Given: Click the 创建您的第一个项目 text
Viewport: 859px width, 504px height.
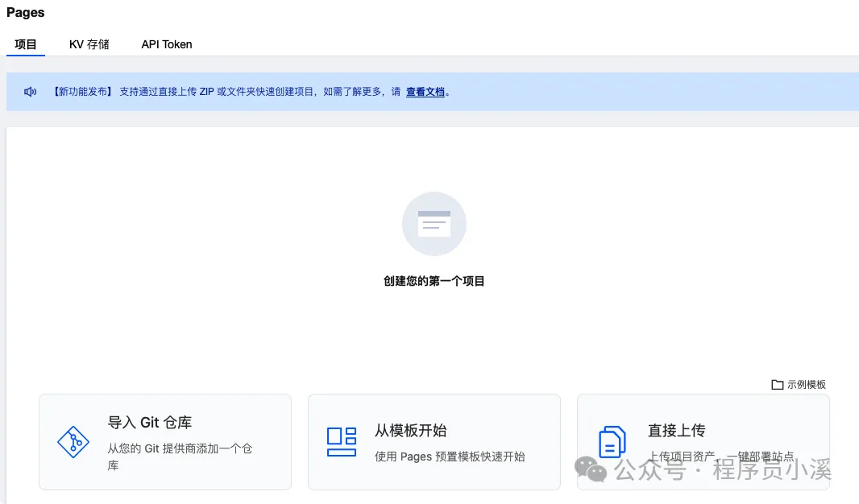Looking at the screenshot, I should tap(434, 282).
